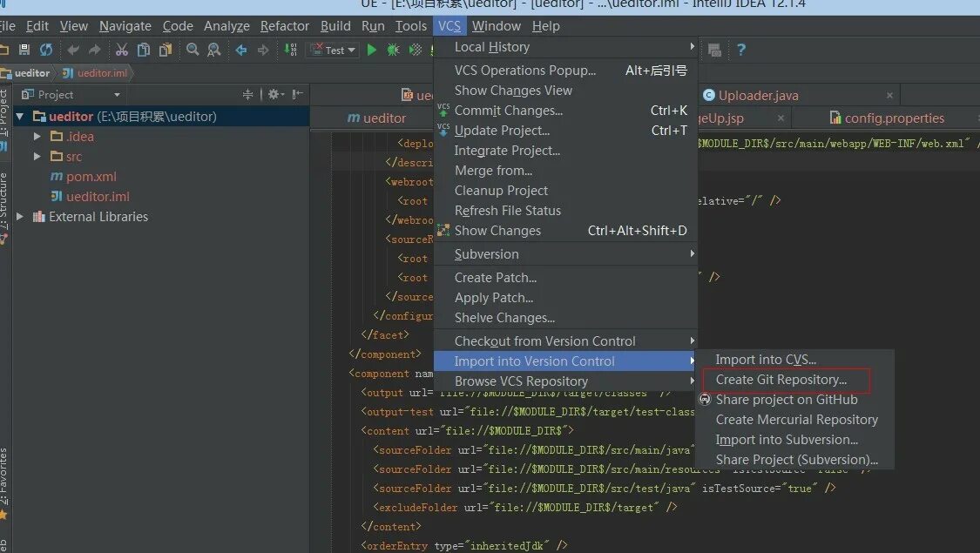Select Show Changes View entry
This screenshot has height=553, width=980.
[x=565, y=91]
